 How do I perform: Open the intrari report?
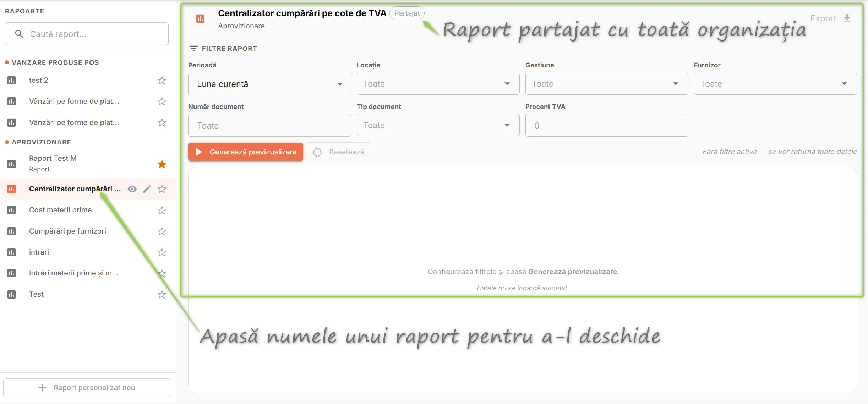(x=39, y=252)
